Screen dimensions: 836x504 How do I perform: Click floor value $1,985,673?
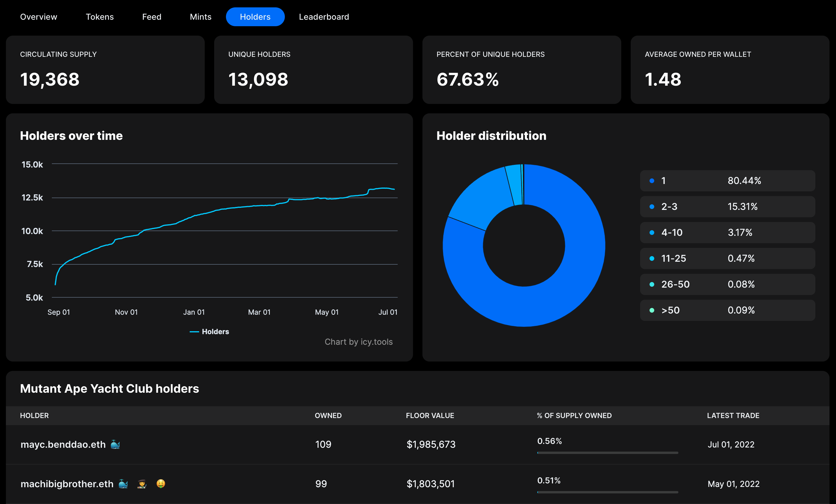click(x=431, y=444)
